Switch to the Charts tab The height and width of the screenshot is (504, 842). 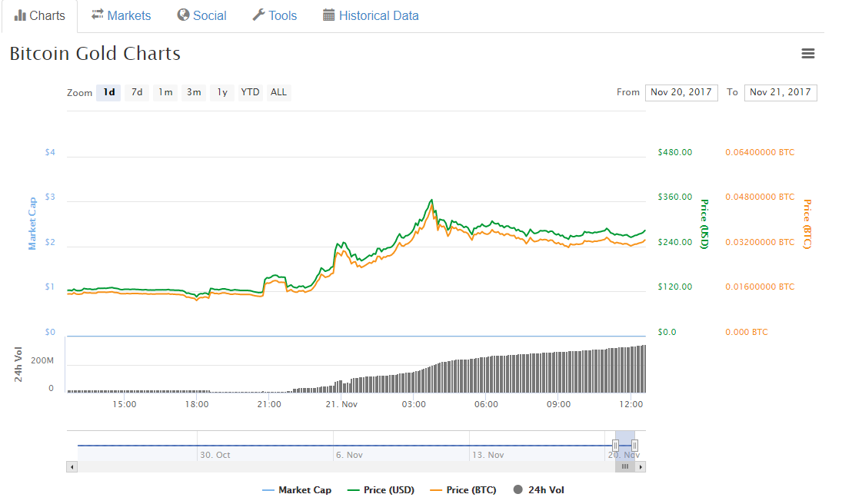click(40, 16)
